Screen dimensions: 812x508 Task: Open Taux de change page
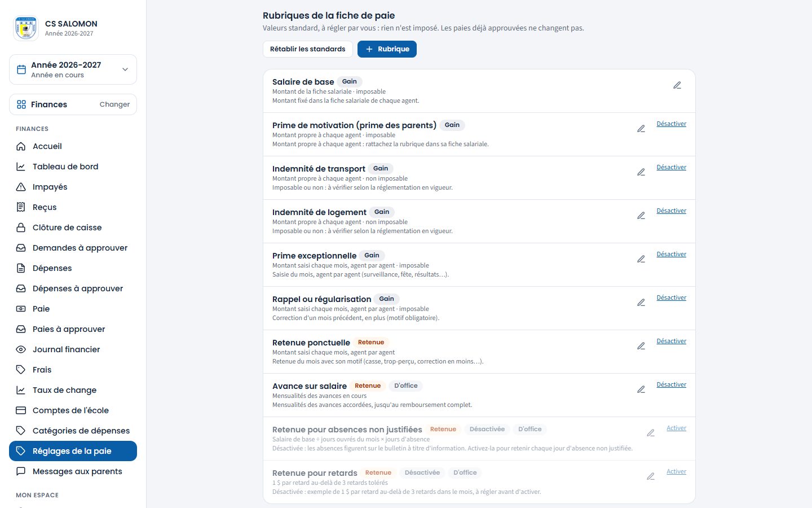pyautogui.click(x=73, y=390)
